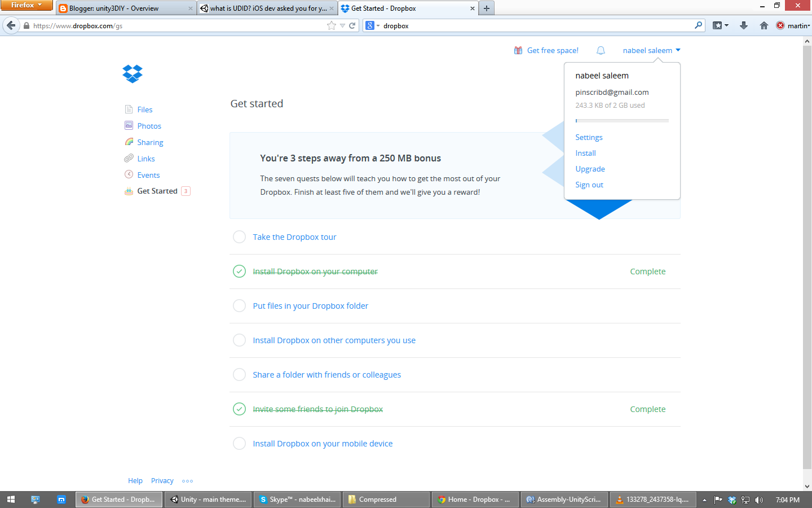Show hidden system tray icons
This screenshot has width=812, height=508.
704,500
